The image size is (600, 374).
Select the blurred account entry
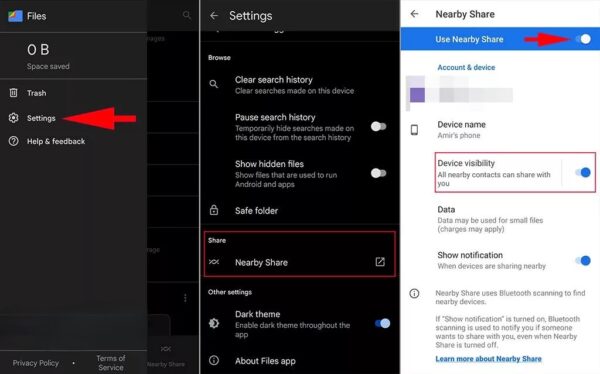459,94
